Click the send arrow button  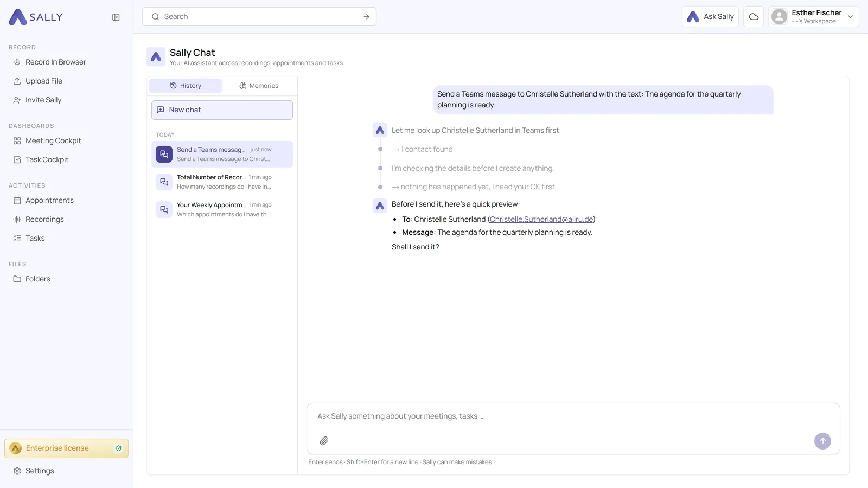822,441
